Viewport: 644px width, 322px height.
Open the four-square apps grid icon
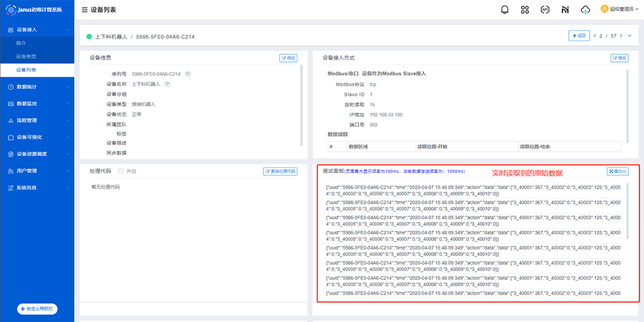(525, 10)
